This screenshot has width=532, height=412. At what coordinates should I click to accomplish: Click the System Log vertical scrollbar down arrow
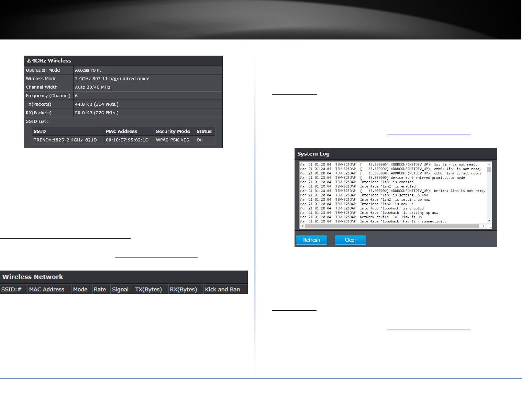coord(489,220)
